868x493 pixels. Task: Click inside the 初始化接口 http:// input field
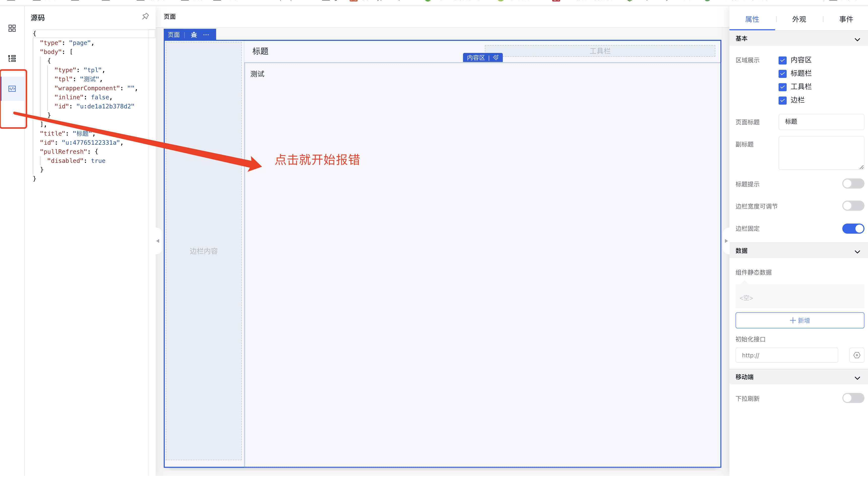(786, 355)
